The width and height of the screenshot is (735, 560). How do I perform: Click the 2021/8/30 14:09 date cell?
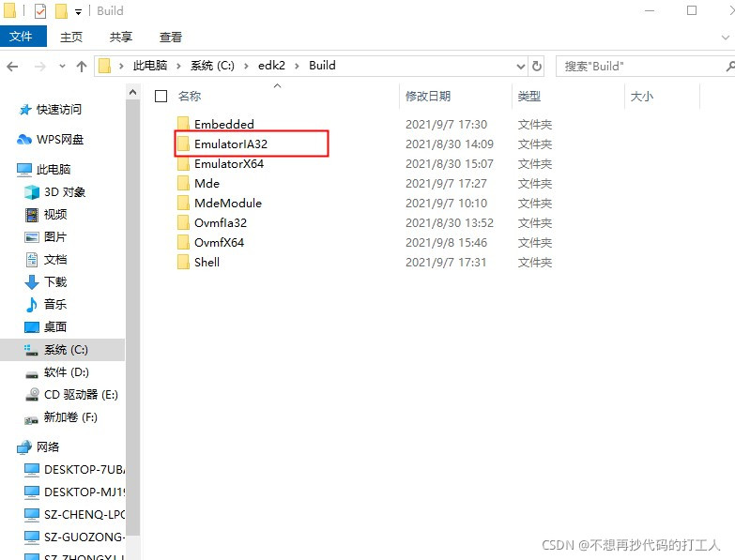[449, 144]
